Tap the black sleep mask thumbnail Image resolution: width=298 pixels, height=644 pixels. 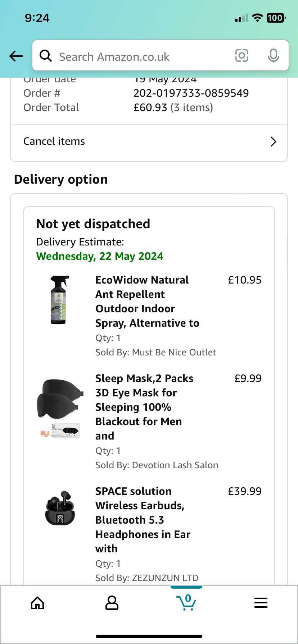(x=60, y=408)
